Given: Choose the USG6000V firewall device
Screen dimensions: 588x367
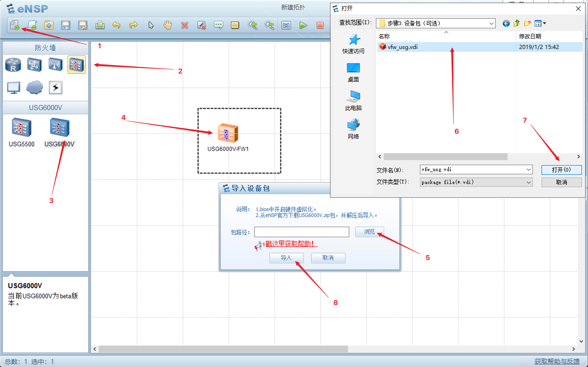Looking at the screenshot, I should 59,133.
